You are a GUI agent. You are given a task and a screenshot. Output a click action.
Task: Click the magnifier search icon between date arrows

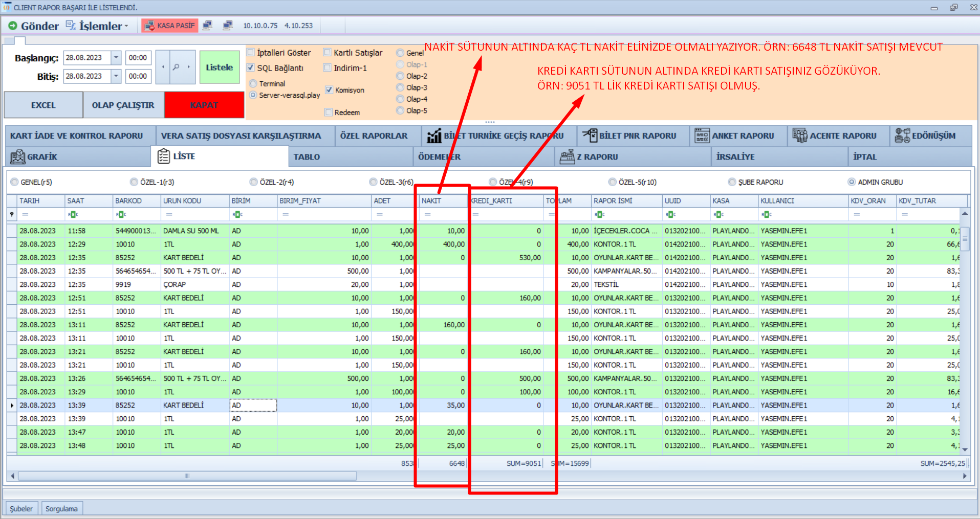[176, 67]
